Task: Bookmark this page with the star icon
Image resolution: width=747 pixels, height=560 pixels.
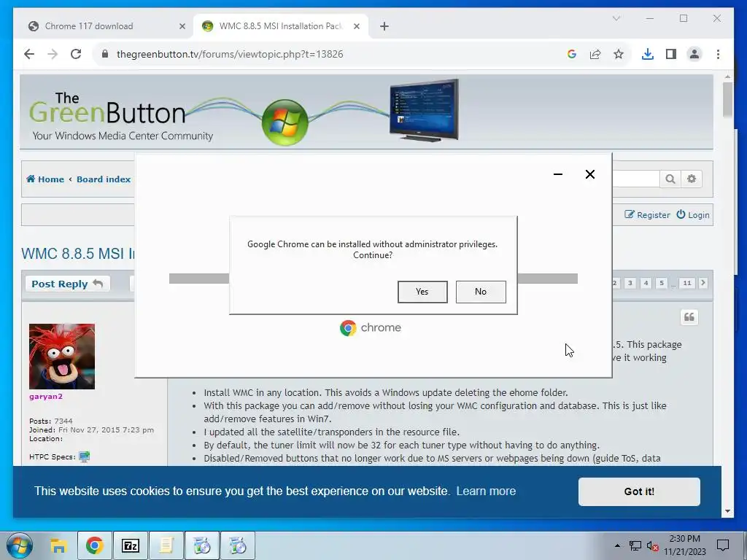Action: coord(619,54)
